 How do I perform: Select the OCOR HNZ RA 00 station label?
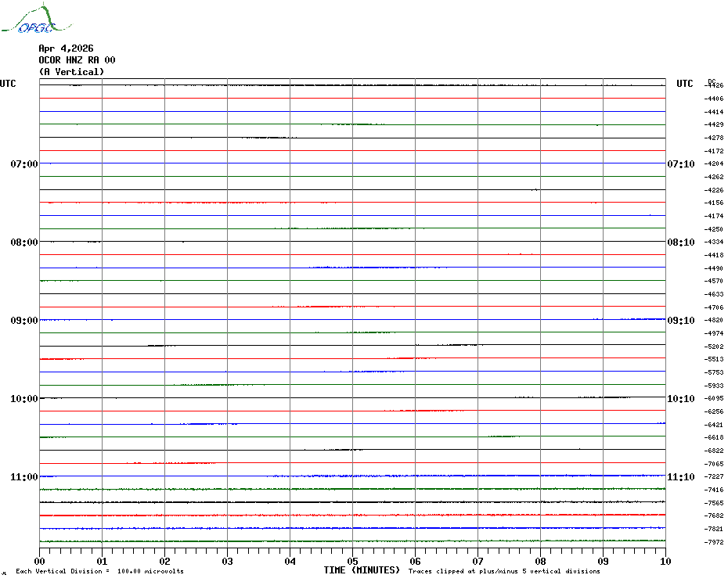click(77, 60)
